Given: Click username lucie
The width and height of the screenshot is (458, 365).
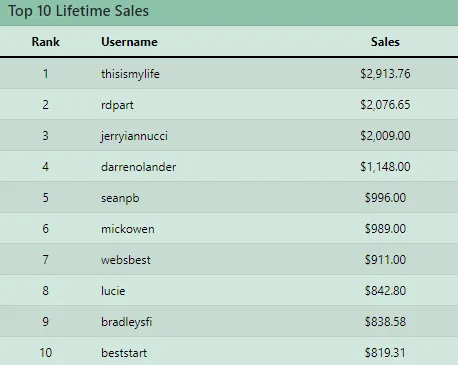Looking at the screenshot, I should 113,291.
